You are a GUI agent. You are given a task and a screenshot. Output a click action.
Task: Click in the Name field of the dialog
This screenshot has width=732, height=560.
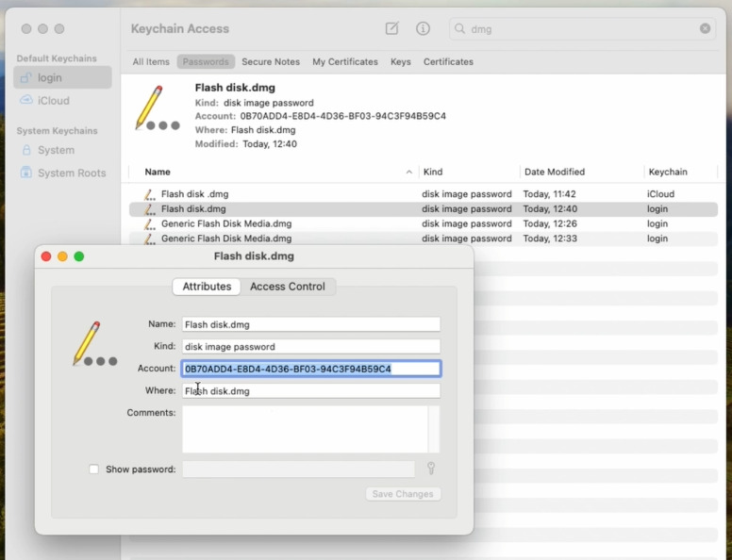[x=310, y=324]
